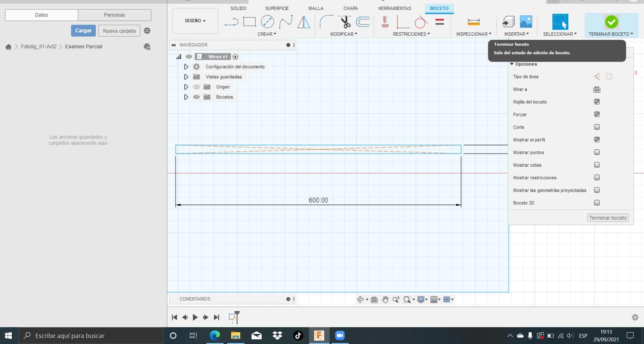This screenshot has width=644, height=344.
Task: Expand the Bocetos tree node
Action: [x=186, y=97]
